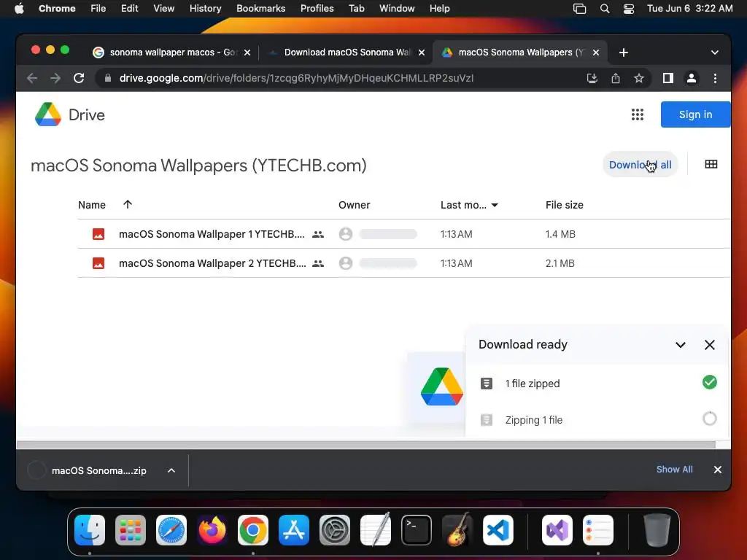Click the 2.1 MB file size cell

click(560, 262)
